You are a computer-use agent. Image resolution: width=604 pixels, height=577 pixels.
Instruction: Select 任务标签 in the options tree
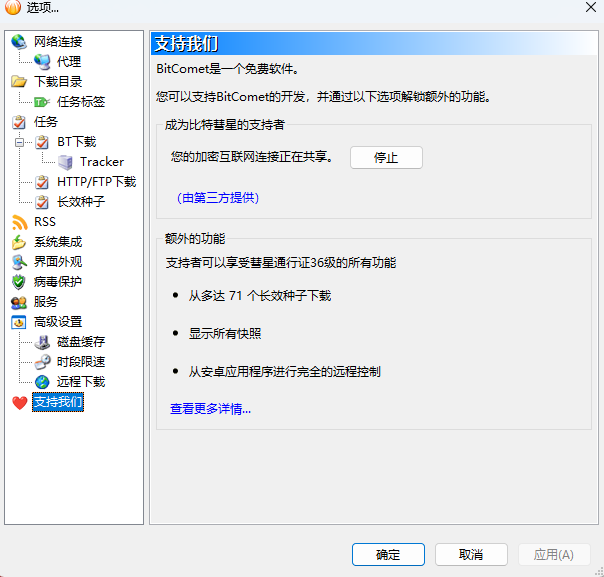point(81,102)
